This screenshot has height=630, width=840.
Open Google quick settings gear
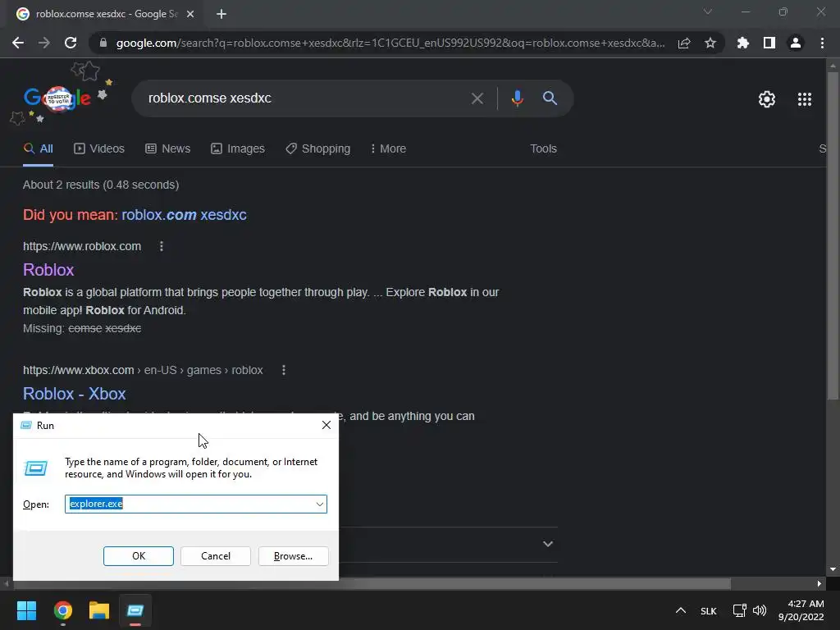click(x=767, y=99)
